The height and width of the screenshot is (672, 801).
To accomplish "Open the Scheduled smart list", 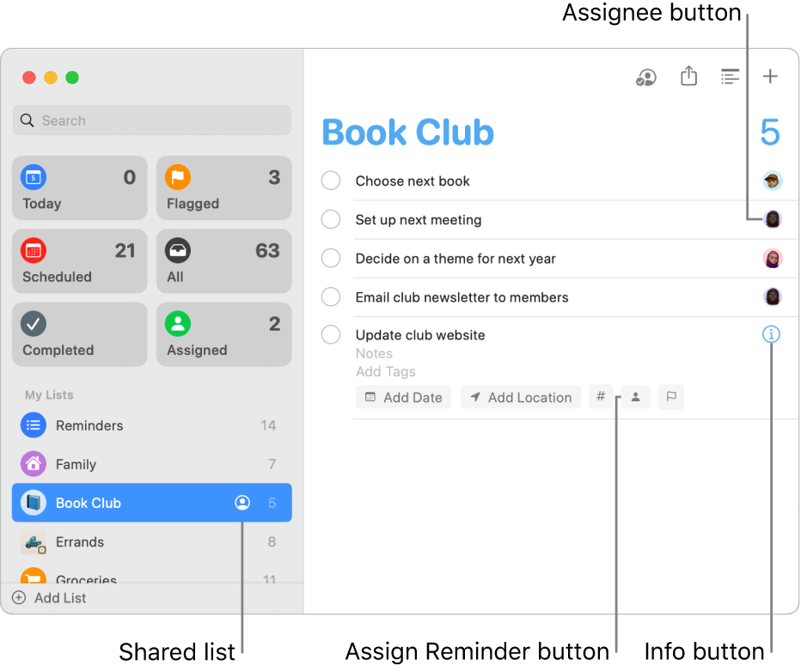I will pyautogui.click(x=79, y=261).
